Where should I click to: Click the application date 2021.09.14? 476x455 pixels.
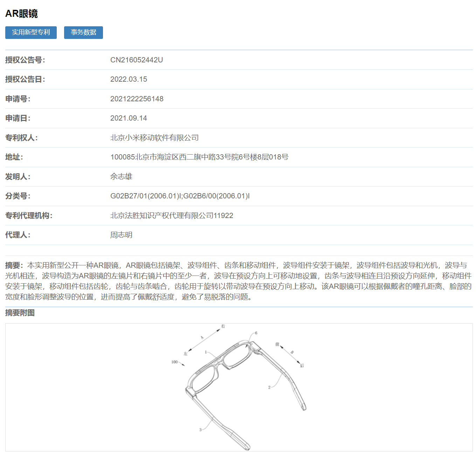[129, 118]
